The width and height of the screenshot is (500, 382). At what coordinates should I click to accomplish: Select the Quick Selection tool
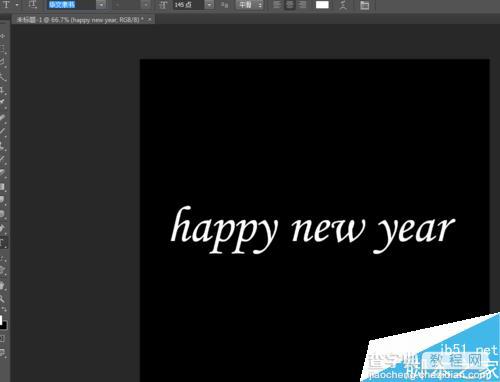(3, 77)
